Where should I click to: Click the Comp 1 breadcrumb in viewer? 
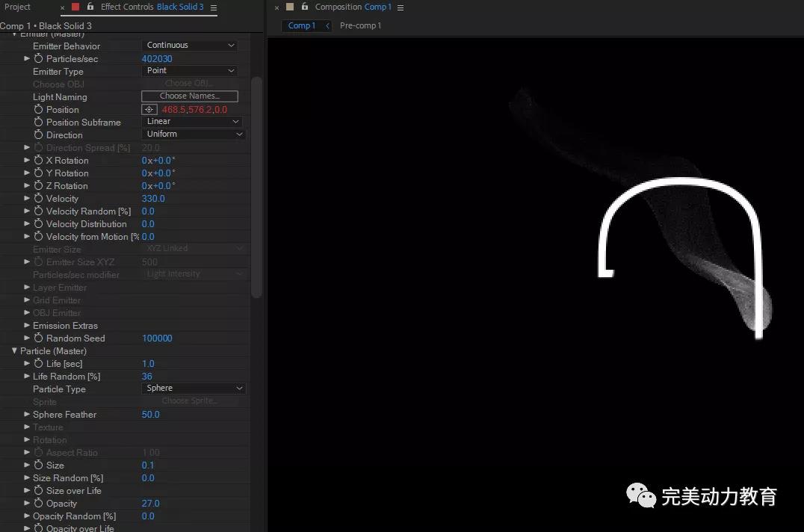click(302, 25)
